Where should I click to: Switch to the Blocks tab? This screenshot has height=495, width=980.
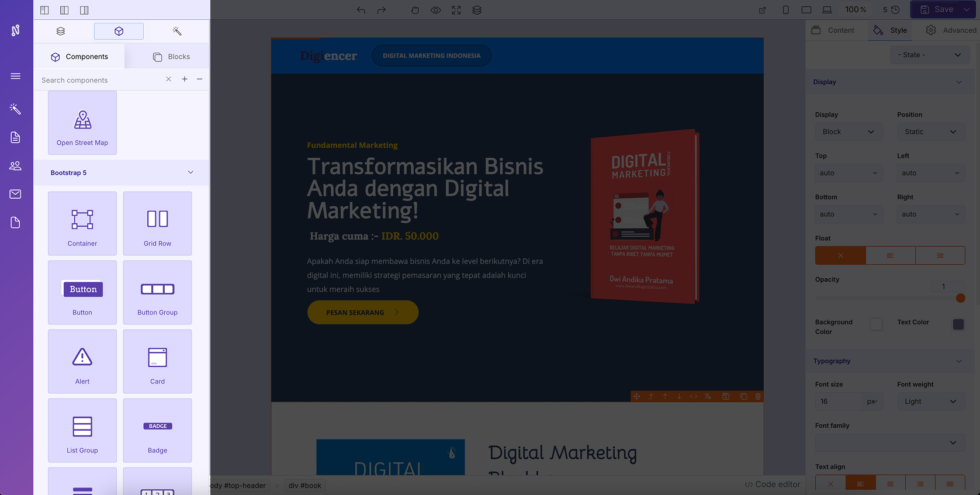172,57
